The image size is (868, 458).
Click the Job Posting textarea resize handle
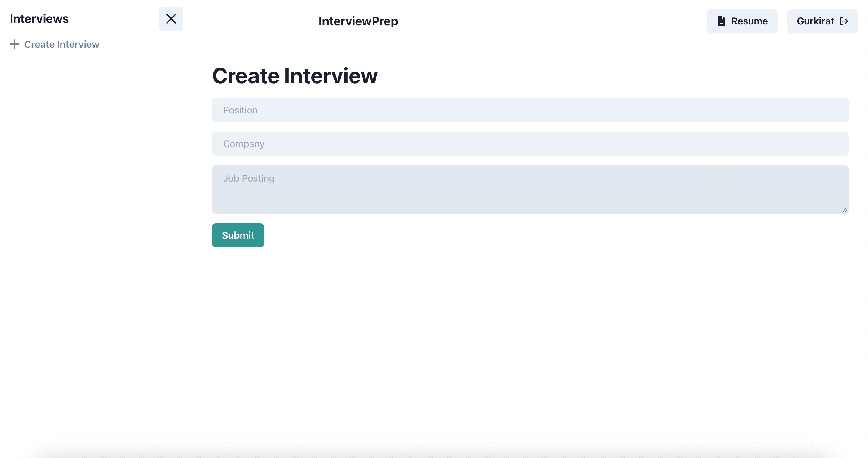point(844,210)
